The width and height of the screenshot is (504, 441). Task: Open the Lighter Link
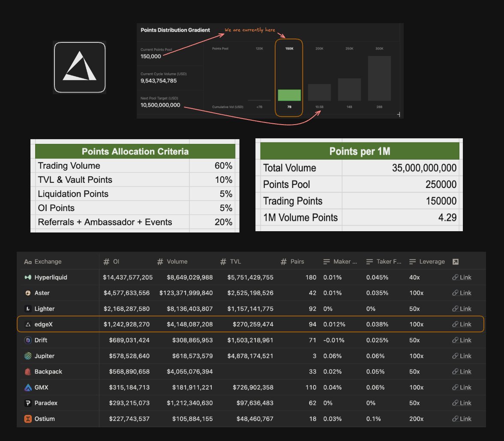[x=462, y=309]
